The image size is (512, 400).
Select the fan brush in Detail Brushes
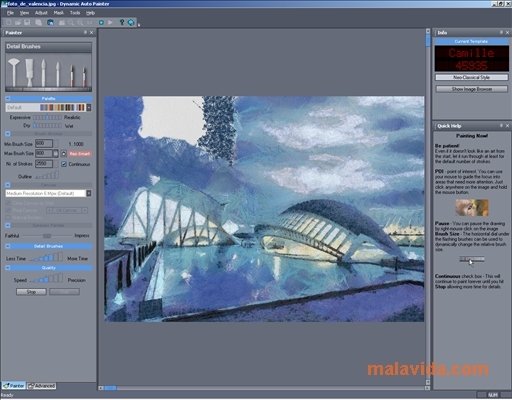click(x=13, y=72)
